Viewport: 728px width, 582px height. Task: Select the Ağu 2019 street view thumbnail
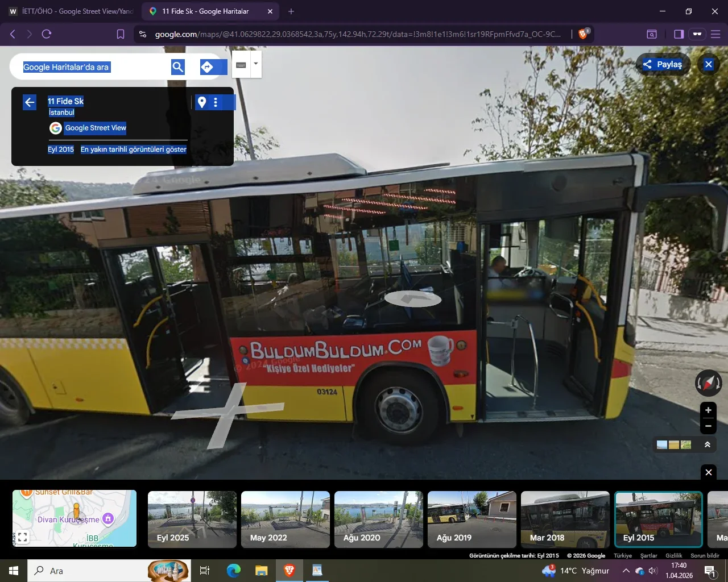pyautogui.click(x=471, y=519)
